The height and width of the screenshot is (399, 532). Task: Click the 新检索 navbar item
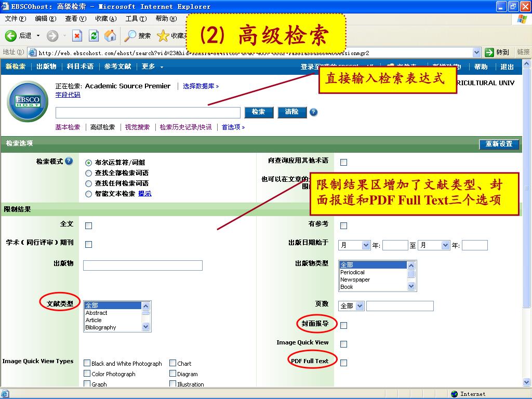pyautogui.click(x=15, y=67)
